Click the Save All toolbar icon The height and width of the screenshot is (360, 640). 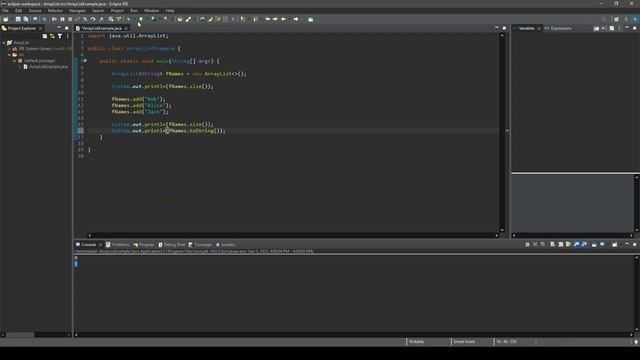(26, 19)
